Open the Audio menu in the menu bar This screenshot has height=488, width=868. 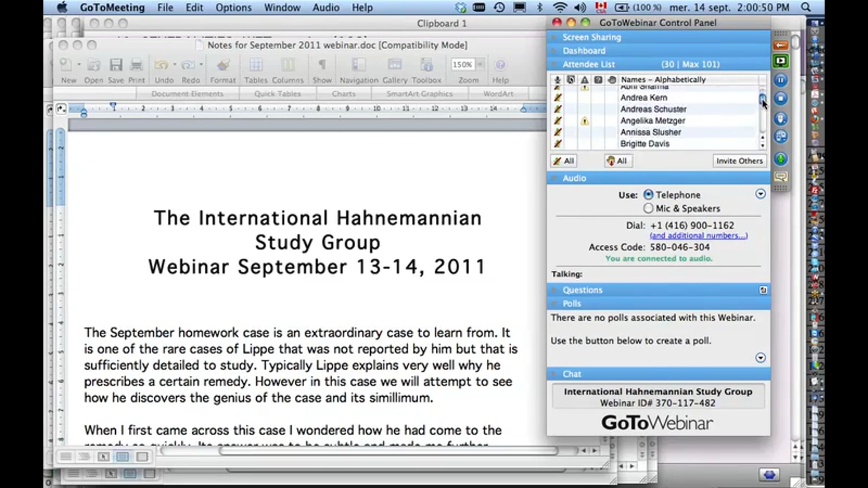coord(325,7)
